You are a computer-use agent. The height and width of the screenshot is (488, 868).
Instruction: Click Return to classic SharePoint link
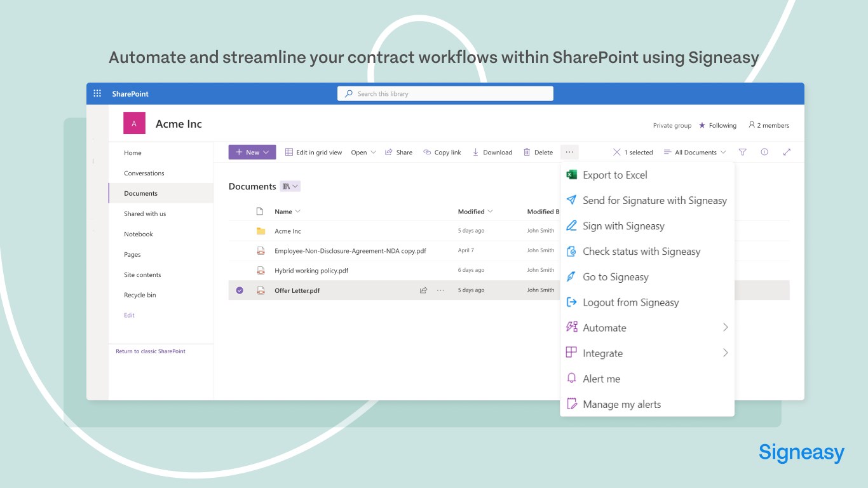(151, 351)
